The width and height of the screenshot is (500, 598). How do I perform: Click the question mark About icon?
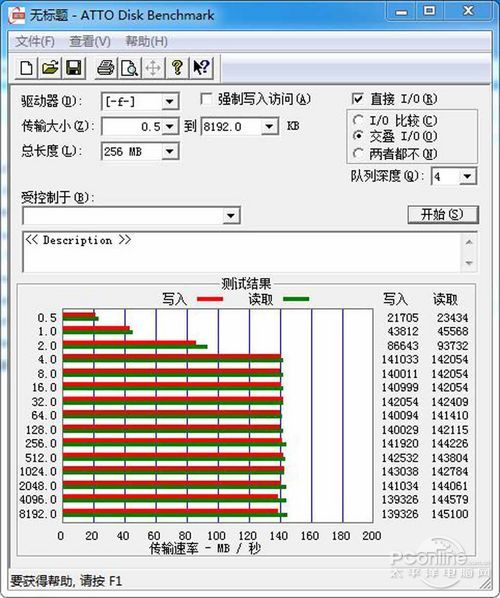[x=177, y=68]
